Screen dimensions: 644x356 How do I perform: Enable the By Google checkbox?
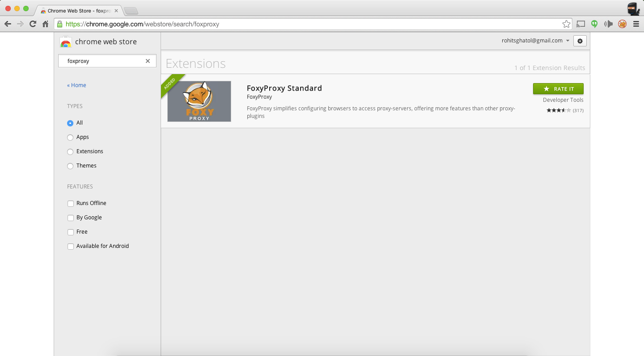[x=70, y=218]
